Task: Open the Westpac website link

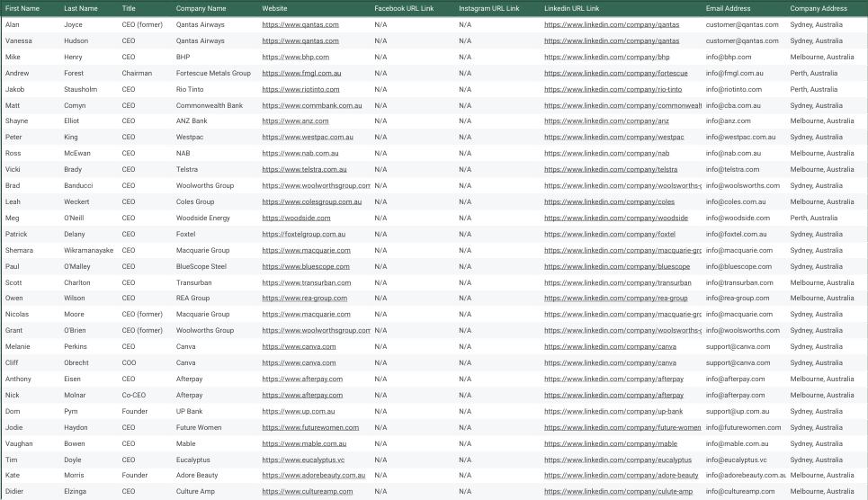Action: tap(308, 137)
